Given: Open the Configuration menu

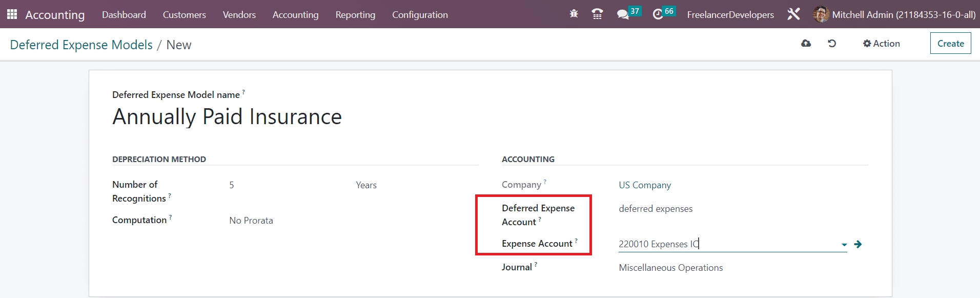Looking at the screenshot, I should 420,15.
